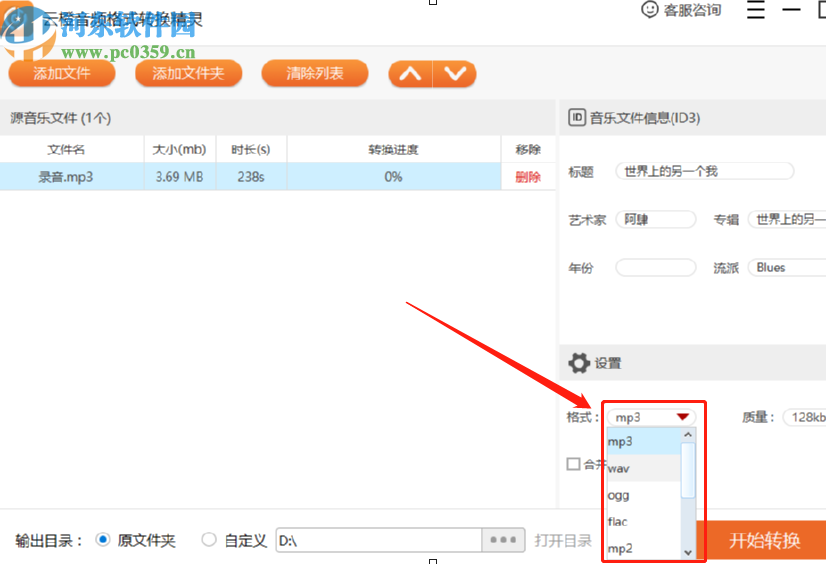Click the 时长(s) column header

(251, 150)
